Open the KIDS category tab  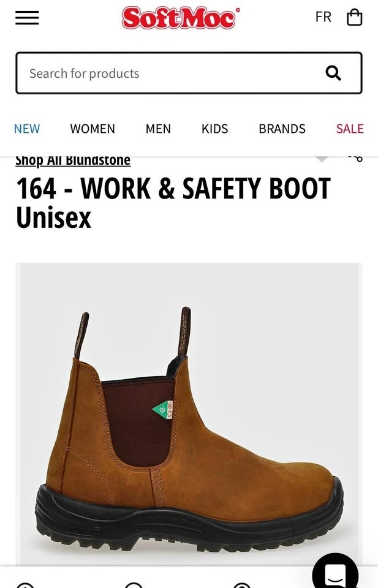click(214, 129)
